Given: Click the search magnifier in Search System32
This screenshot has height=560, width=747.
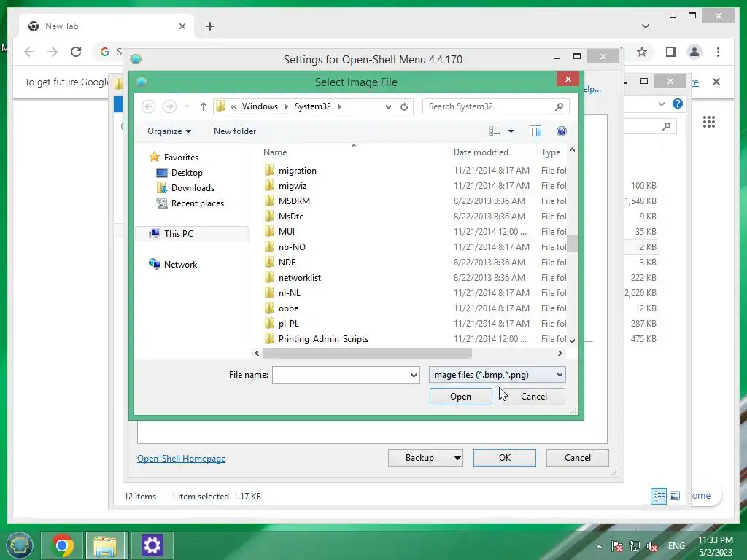Looking at the screenshot, I should (560, 106).
